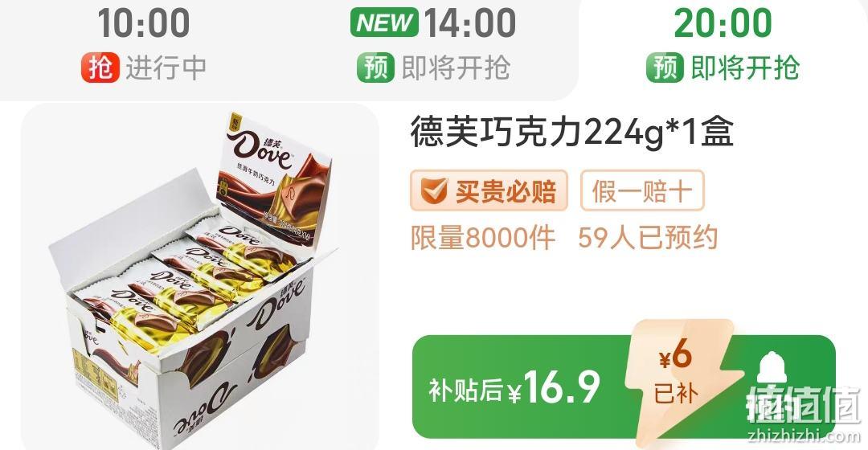Tap the red 抢 icon under 10:00
This screenshot has height=450, width=868.
pos(100,68)
